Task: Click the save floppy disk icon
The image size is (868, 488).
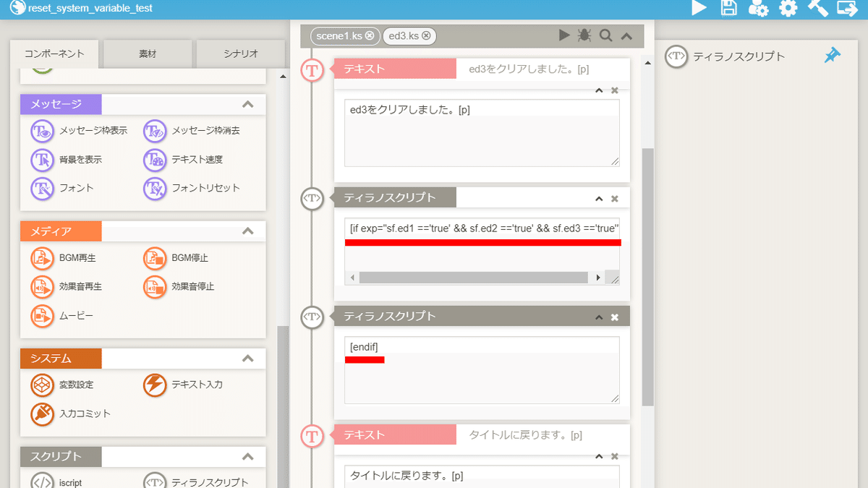Action: pyautogui.click(x=729, y=8)
